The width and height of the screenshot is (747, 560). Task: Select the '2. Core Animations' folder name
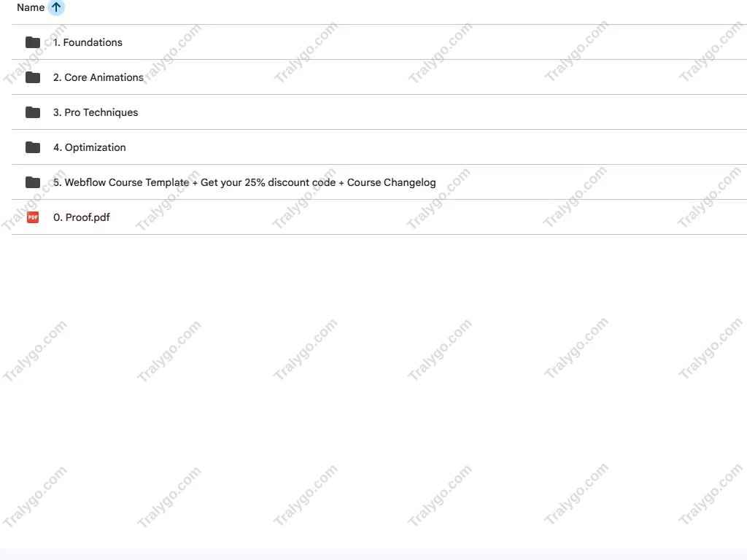[98, 77]
